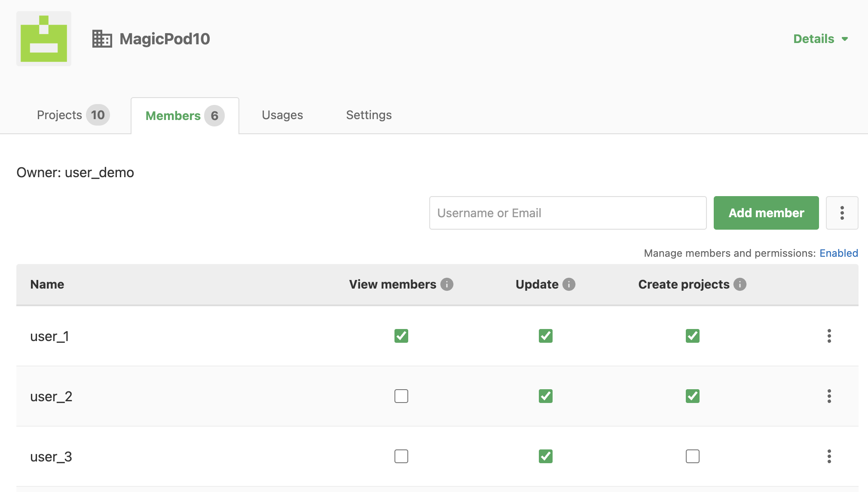Disable Update permission for user_2
Viewport: 868px width, 492px height.
tap(546, 396)
